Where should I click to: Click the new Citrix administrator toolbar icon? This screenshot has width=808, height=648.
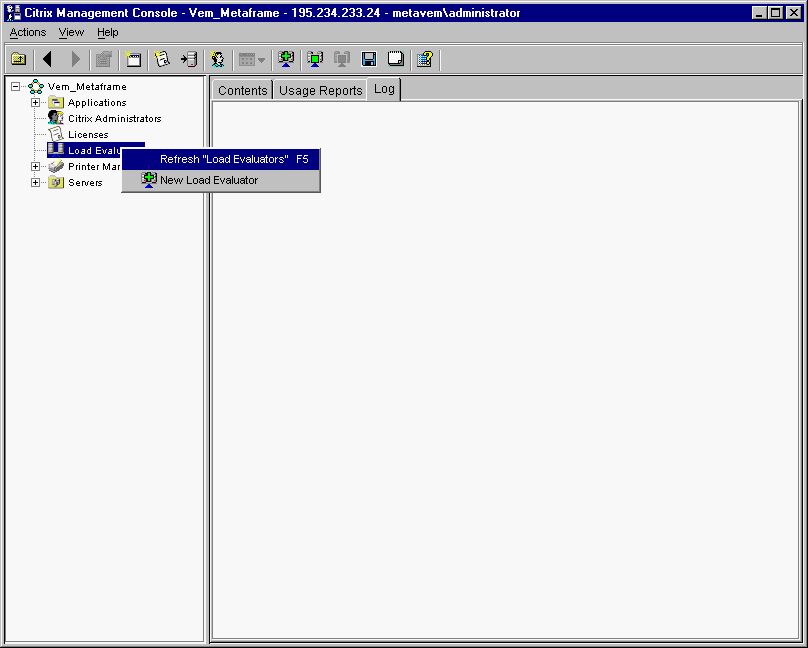(218, 59)
